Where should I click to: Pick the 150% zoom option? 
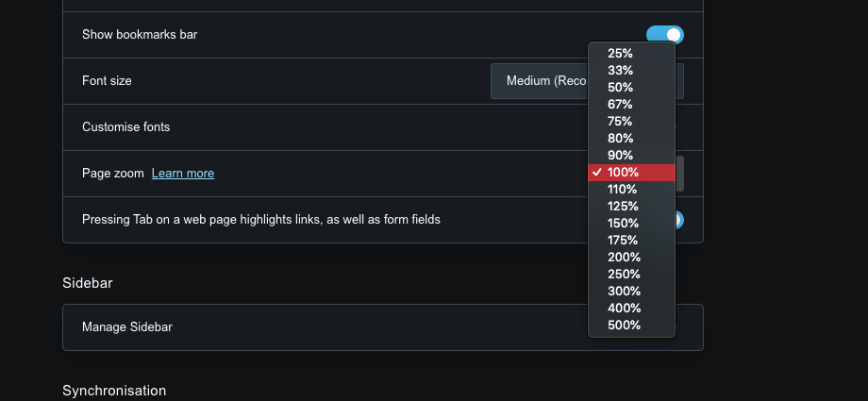click(624, 224)
